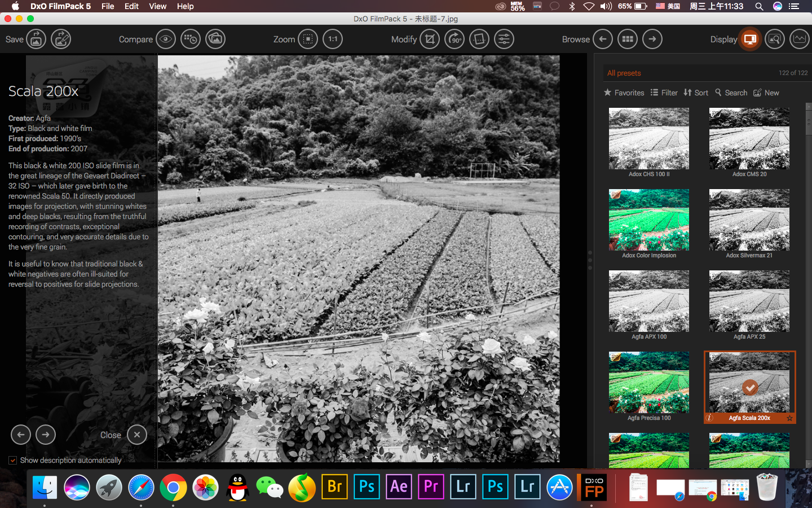Open the View menu
The width and height of the screenshot is (812, 508).
pyautogui.click(x=157, y=6)
